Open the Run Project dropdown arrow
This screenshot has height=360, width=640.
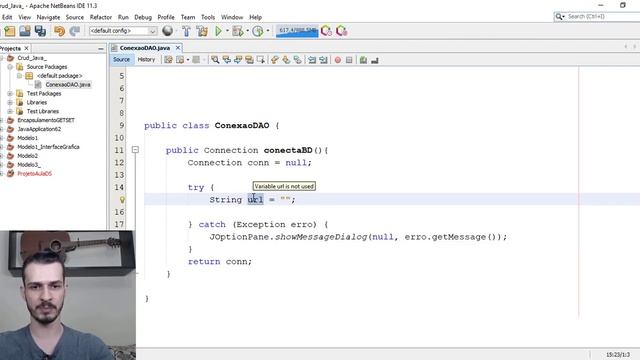(x=227, y=31)
